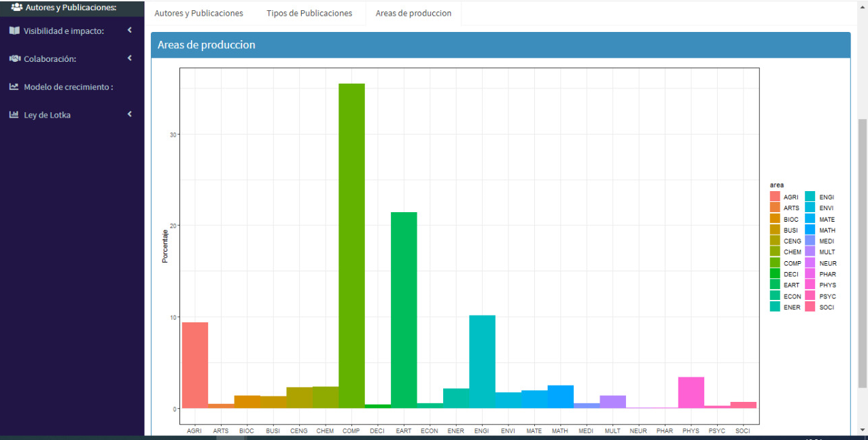Switch to the Autores y Publicaciones tab
The image size is (868, 440).
tap(198, 14)
